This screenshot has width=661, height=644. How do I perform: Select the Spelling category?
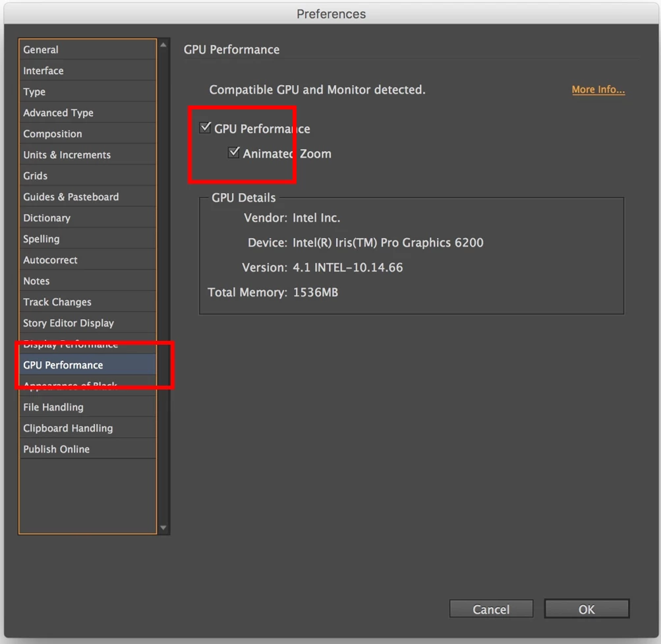coord(88,239)
